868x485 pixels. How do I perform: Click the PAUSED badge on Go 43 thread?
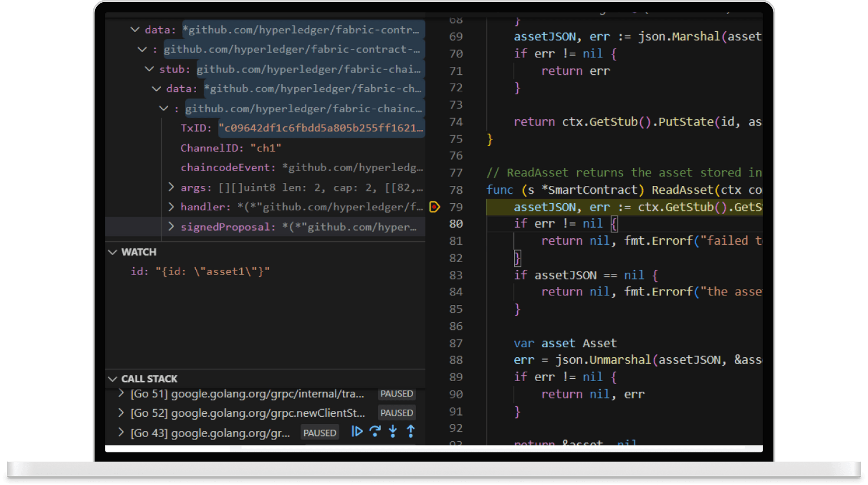319,432
